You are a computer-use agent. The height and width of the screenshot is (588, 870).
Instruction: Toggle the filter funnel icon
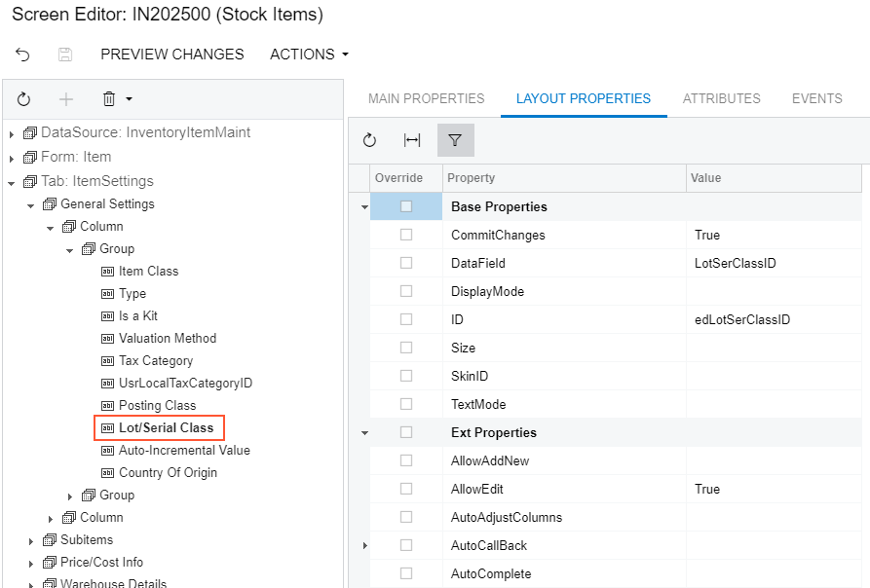[x=455, y=140]
